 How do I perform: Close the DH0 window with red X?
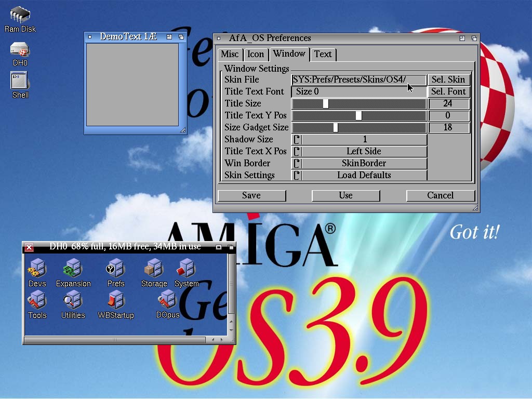[x=29, y=247]
